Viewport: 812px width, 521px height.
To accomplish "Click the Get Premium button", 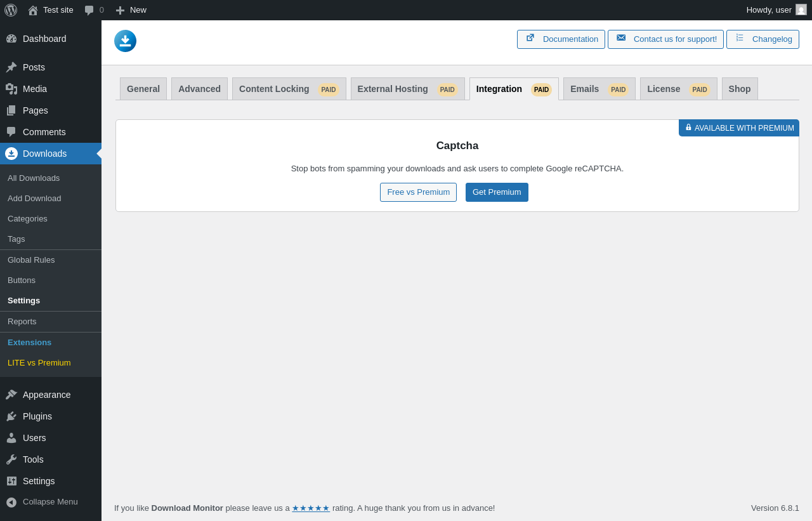I will coord(497,192).
